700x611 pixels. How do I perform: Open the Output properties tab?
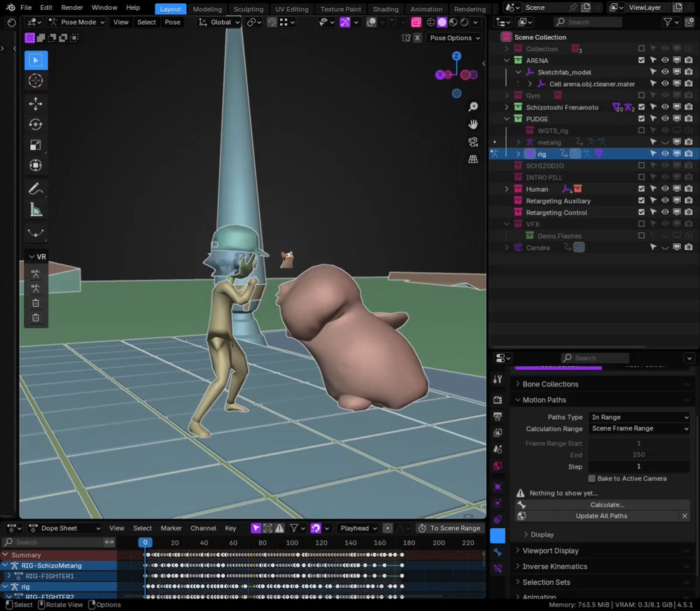point(498,416)
